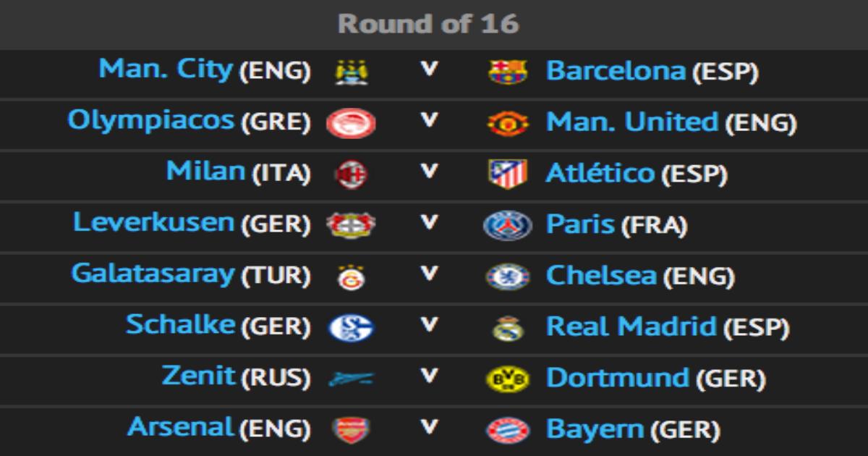Click the Barcelona club crest
Image resolution: width=868 pixels, height=456 pixels.
[x=508, y=72]
